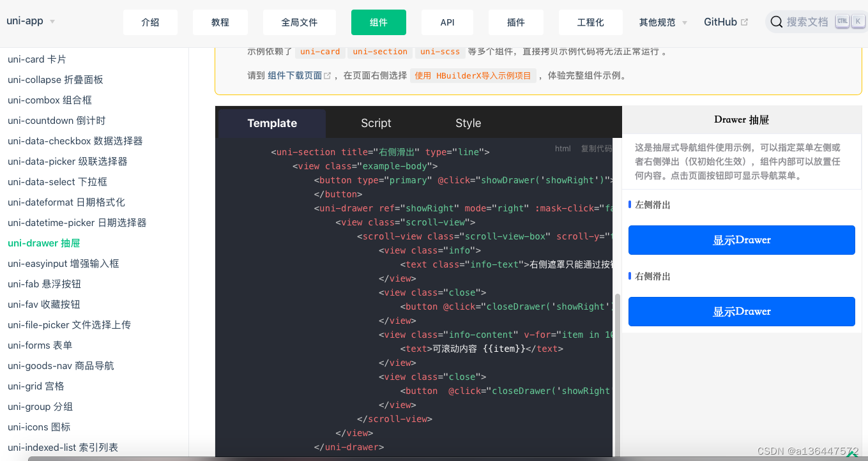Open sidebar item uni-fav 收藏按钮
Image resolution: width=868 pixels, height=461 pixels.
[44, 305]
